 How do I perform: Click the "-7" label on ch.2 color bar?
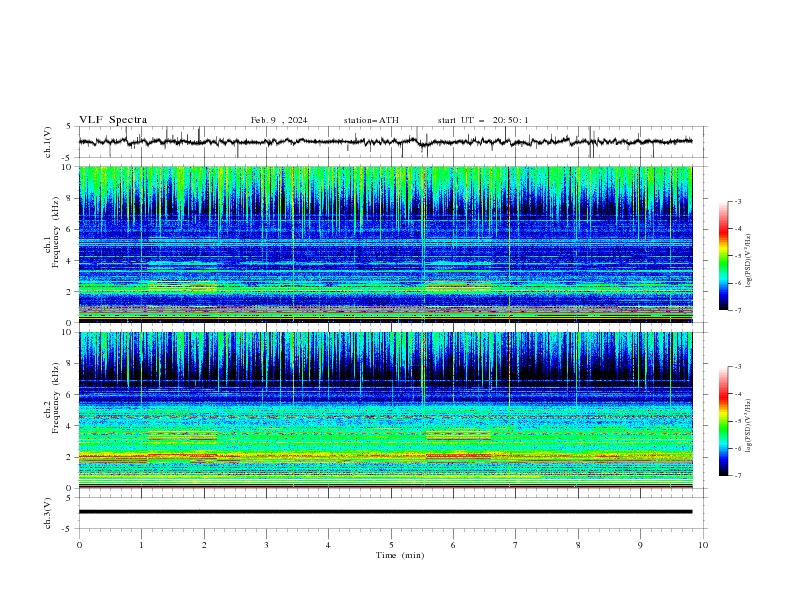(737, 476)
